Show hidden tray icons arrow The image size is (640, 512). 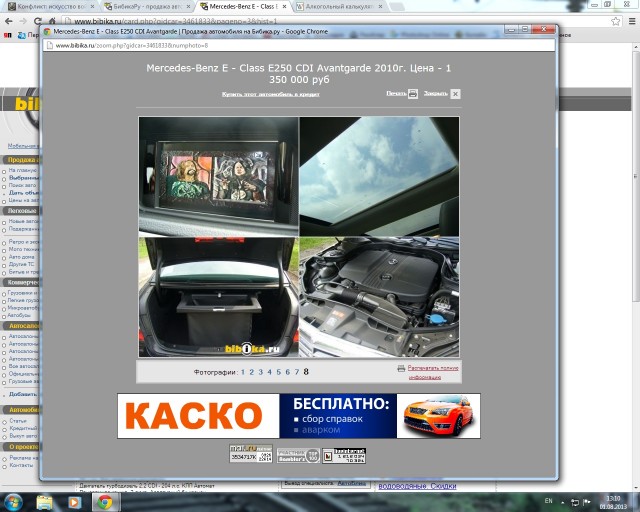pyautogui.click(x=562, y=502)
